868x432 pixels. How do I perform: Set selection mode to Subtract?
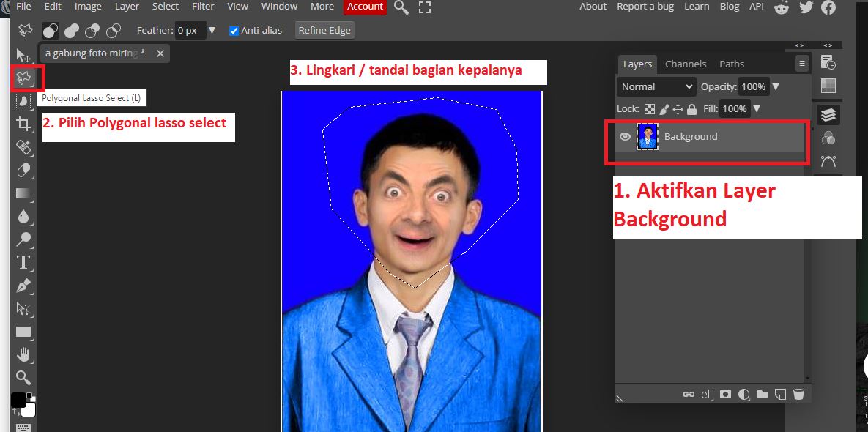tap(92, 31)
